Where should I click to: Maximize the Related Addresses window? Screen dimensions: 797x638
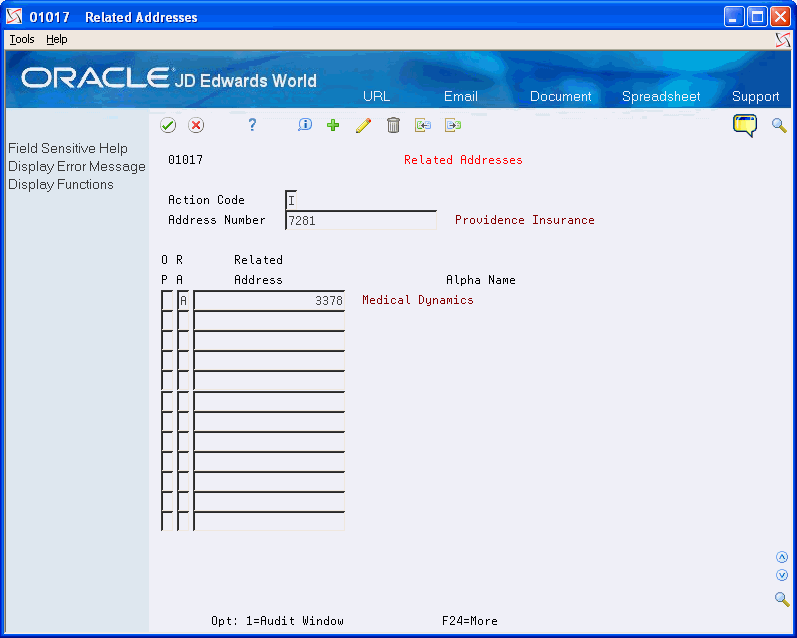click(757, 17)
